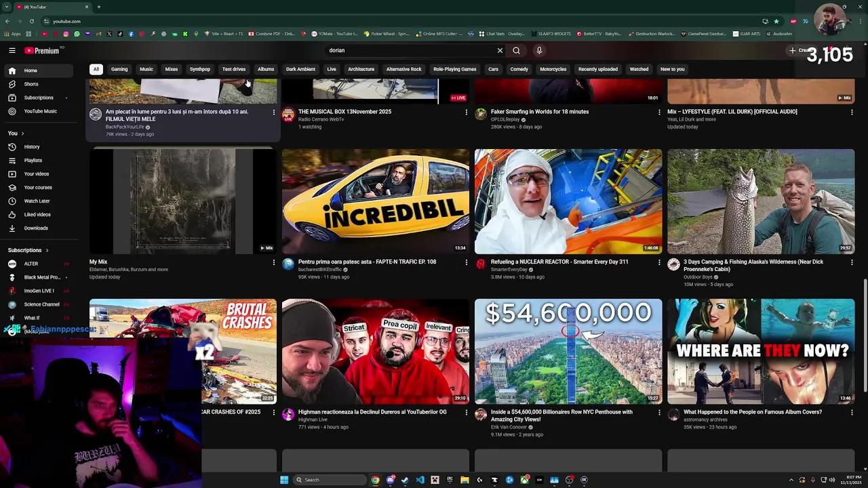Open Watch Later in the sidebar
868x488 pixels.
(39, 201)
